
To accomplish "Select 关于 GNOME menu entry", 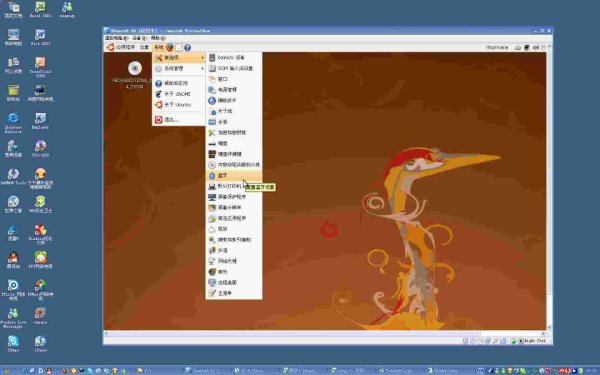I will pos(179,94).
